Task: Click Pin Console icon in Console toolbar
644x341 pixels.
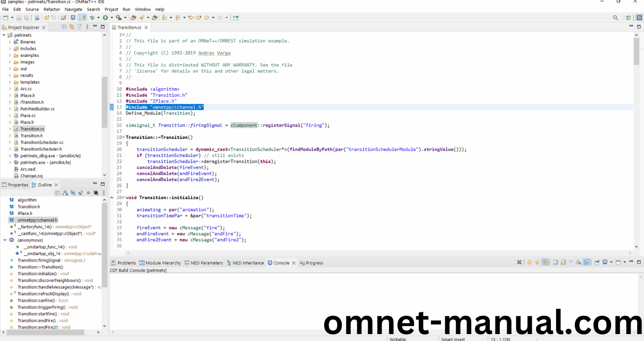Action: (x=596, y=262)
